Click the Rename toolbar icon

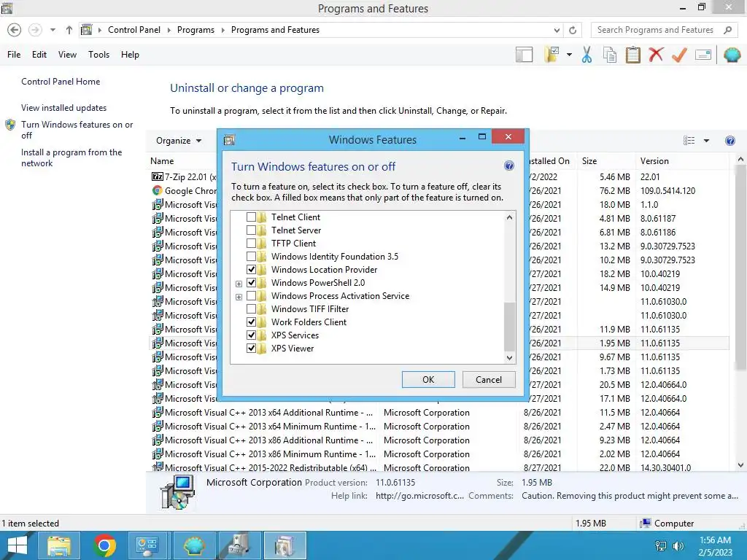pyautogui.click(x=703, y=55)
